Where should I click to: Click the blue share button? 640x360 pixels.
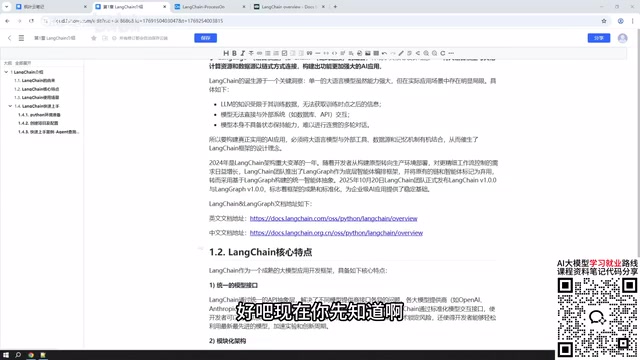pyautogui.click(x=599, y=38)
